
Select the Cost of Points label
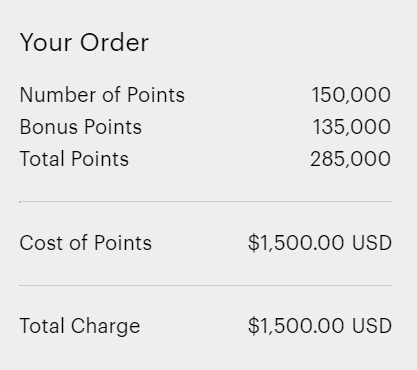click(86, 243)
